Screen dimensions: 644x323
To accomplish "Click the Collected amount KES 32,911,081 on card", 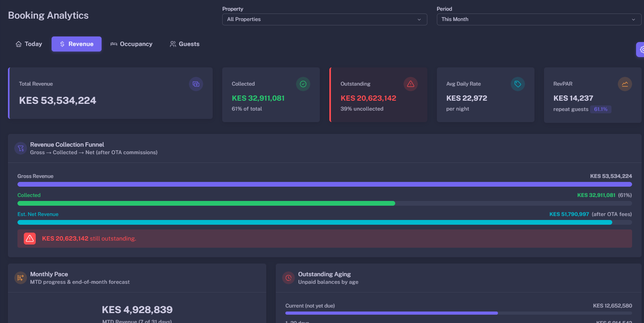I will [x=258, y=98].
